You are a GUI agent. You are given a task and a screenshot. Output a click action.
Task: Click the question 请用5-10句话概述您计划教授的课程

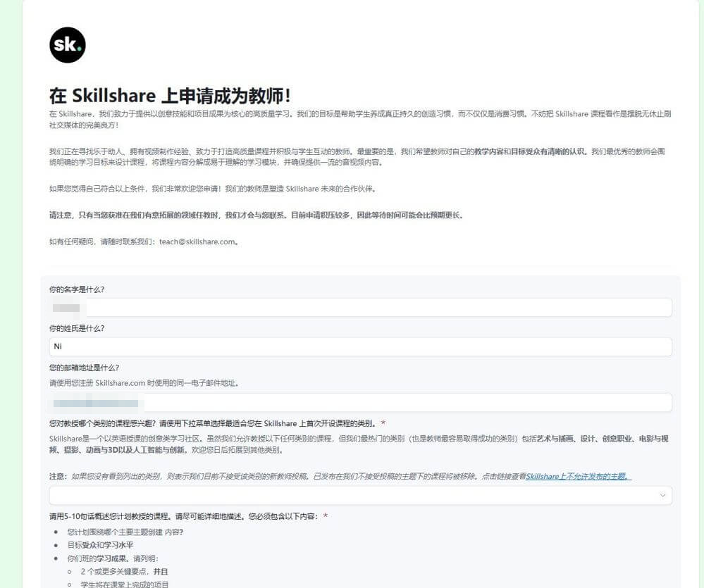tap(185, 516)
